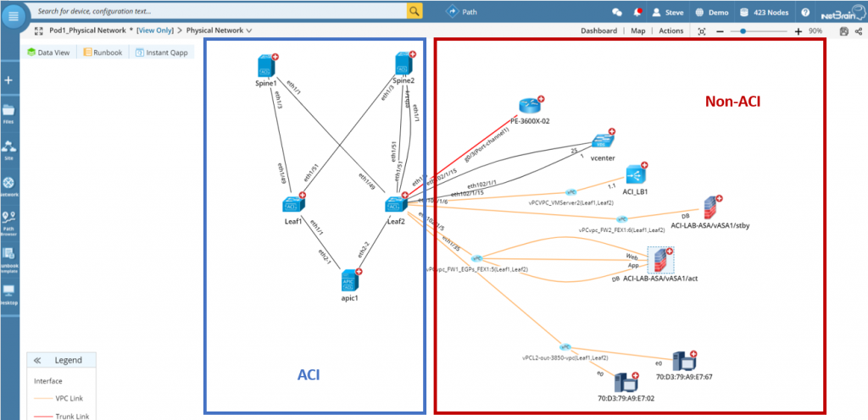The height and width of the screenshot is (420, 868).
Task: Open Network in the left sidebar
Action: [8, 187]
